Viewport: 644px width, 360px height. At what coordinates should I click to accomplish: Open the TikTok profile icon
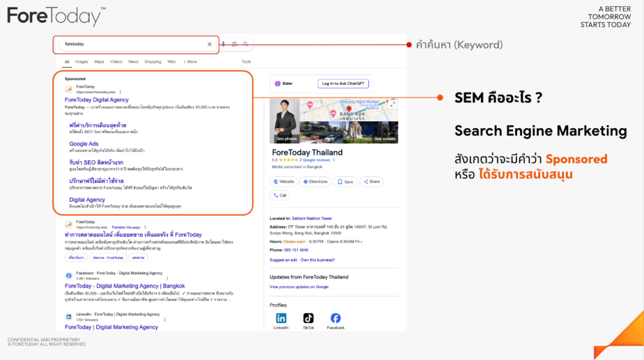(308, 319)
